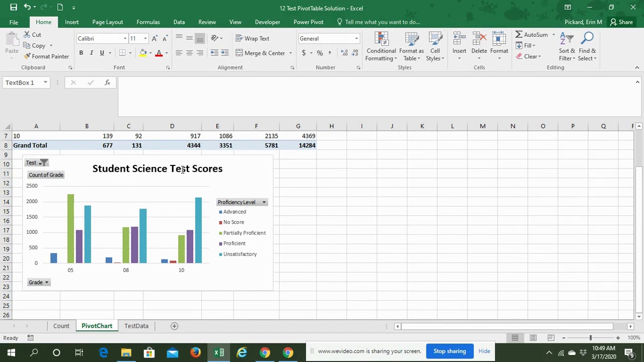The height and width of the screenshot is (362, 644).
Task: Add a new sheet with plus icon
Action: [174, 326]
